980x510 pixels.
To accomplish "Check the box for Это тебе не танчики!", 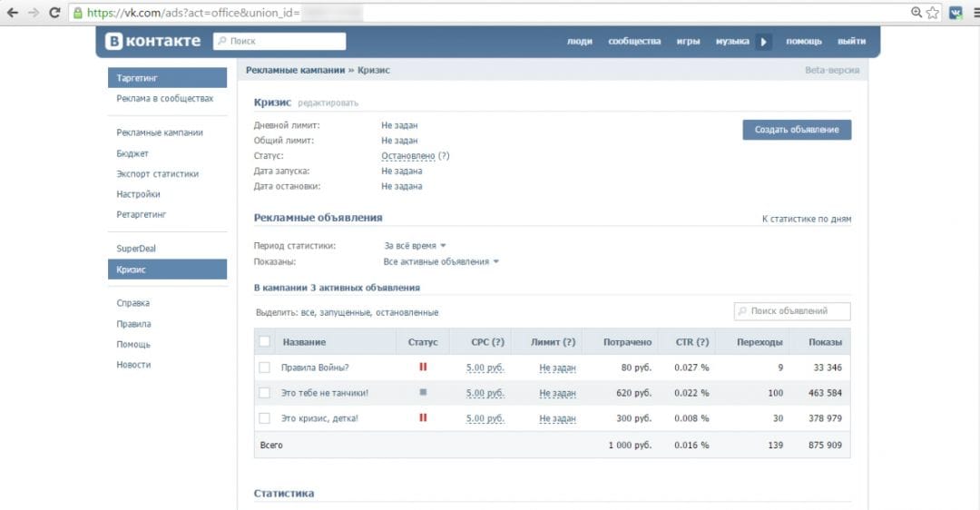I will pos(264,393).
